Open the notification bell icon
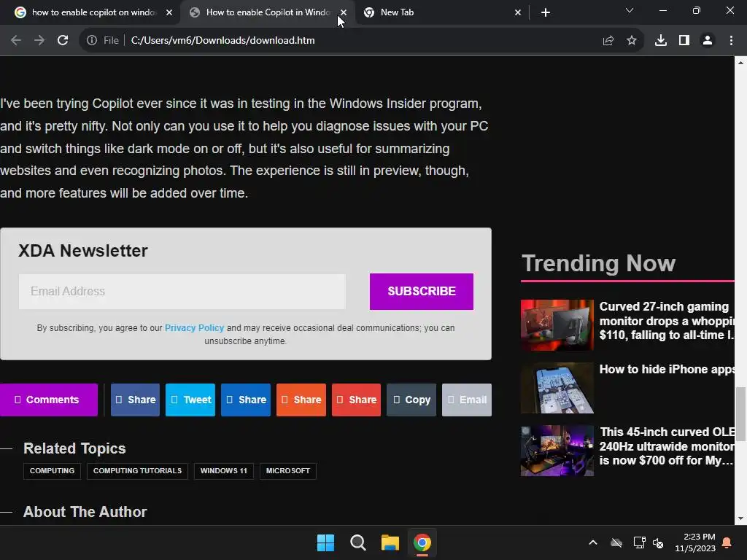747x560 pixels. pos(727,542)
